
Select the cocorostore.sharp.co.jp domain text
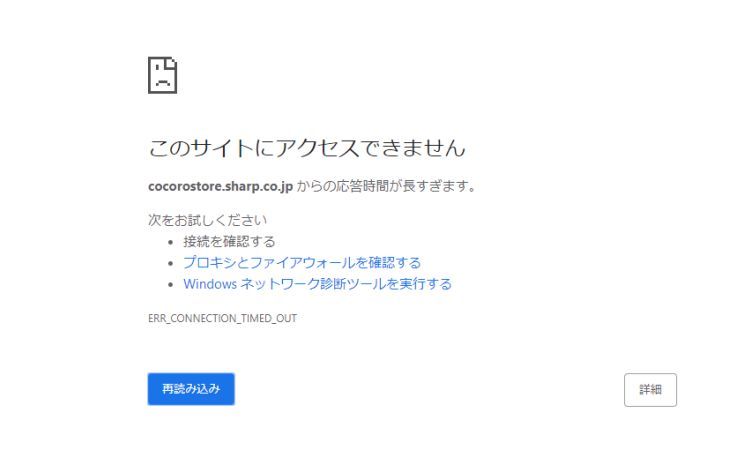pyautogui.click(x=220, y=186)
